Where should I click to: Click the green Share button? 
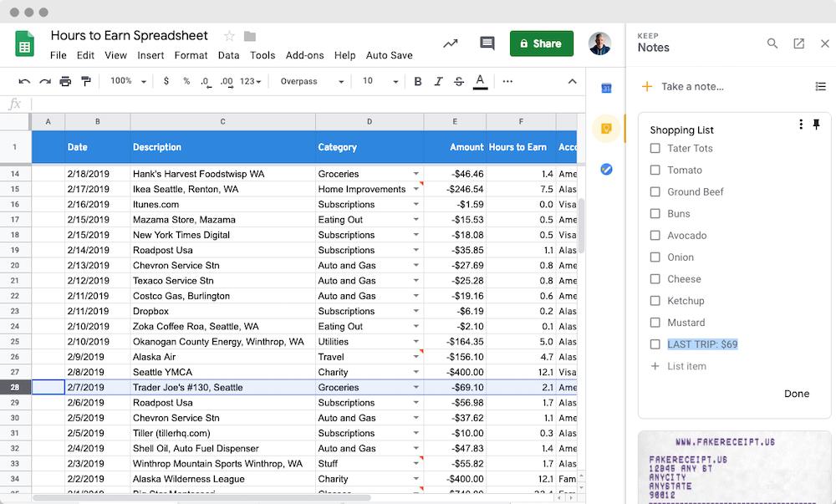pos(542,43)
